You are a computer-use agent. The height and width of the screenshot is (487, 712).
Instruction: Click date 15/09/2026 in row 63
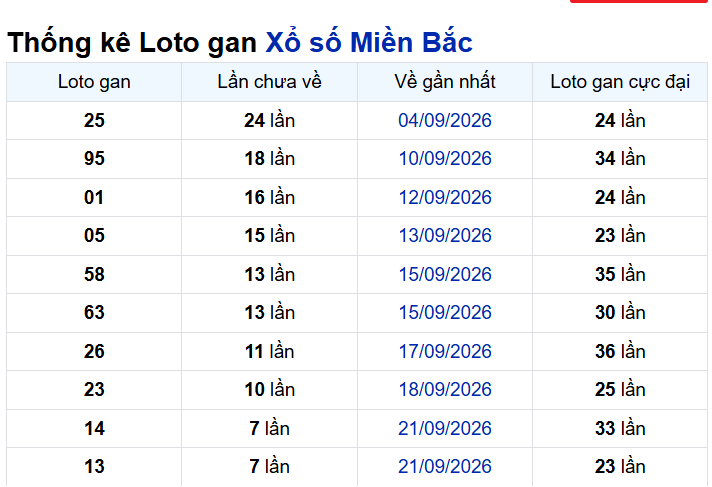pyautogui.click(x=445, y=313)
